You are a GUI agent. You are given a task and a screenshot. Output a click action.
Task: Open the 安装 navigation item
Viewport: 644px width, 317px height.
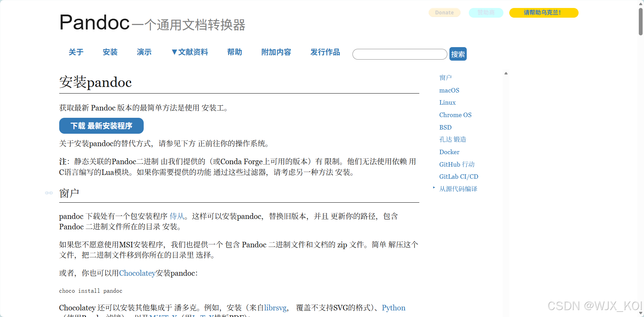tap(110, 52)
